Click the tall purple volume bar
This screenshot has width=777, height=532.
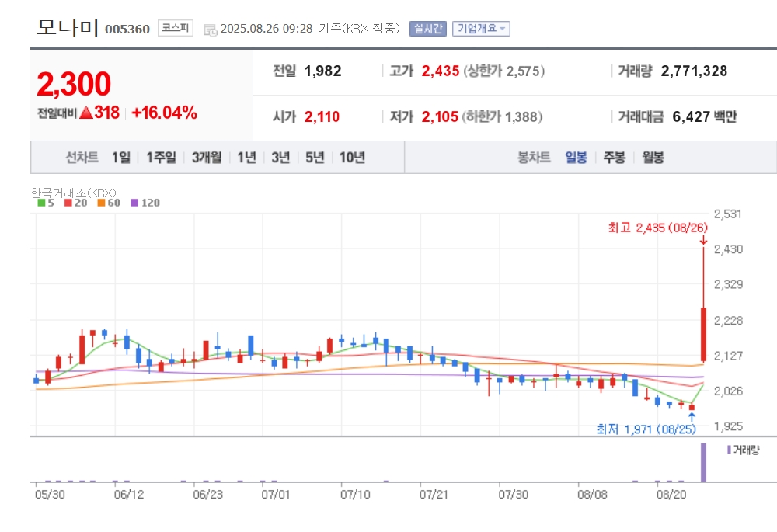click(703, 462)
